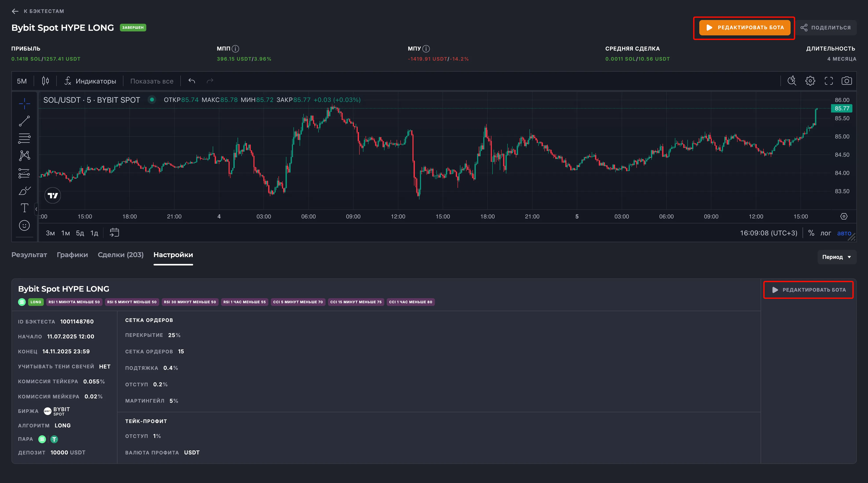Select the Text annotation tool
Viewport: 868px width, 483px height.
24,208
